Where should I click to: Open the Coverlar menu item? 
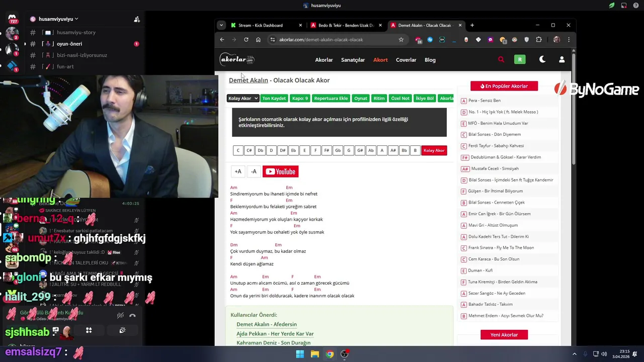coord(406,60)
